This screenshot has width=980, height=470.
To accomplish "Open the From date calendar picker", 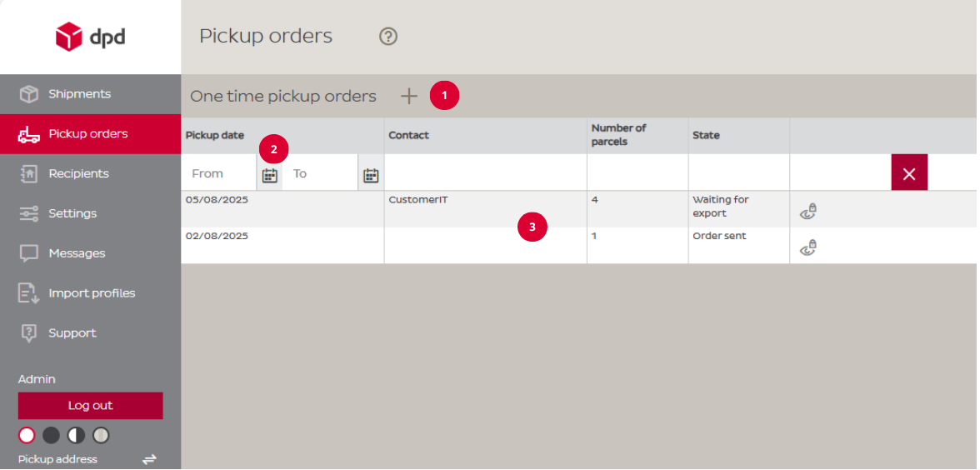I will (269, 175).
